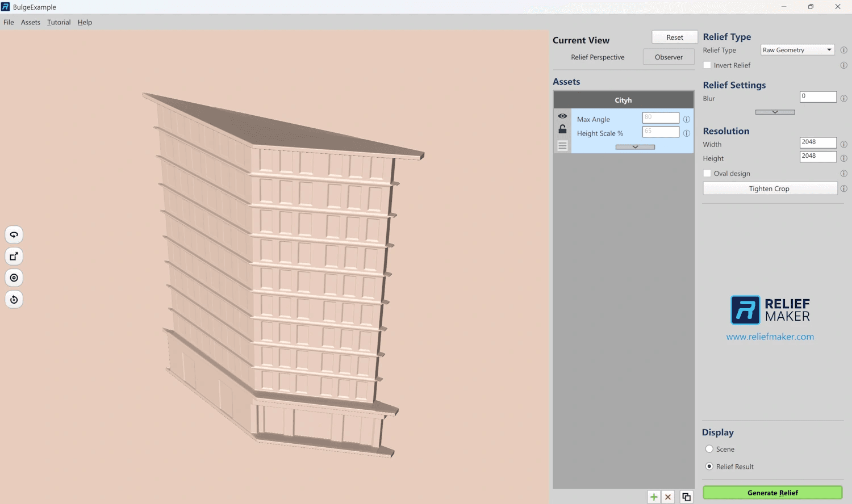The image size is (852, 504).
Task: Enable the Invert Relief checkbox
Action: pyautogui.click(x=707, y=65)
